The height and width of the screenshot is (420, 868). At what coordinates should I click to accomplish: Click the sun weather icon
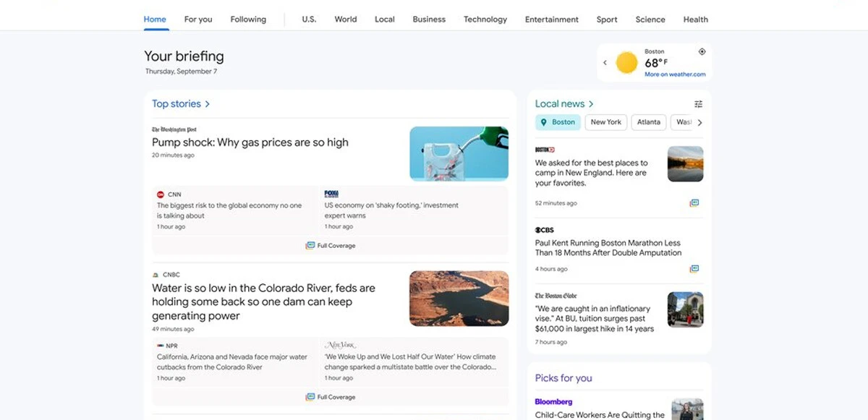tap(626, 63)
